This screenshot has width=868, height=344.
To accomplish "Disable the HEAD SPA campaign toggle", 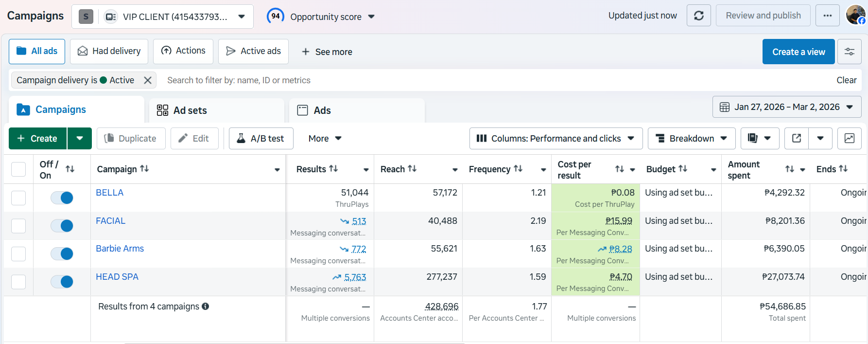I will (62, 282).
